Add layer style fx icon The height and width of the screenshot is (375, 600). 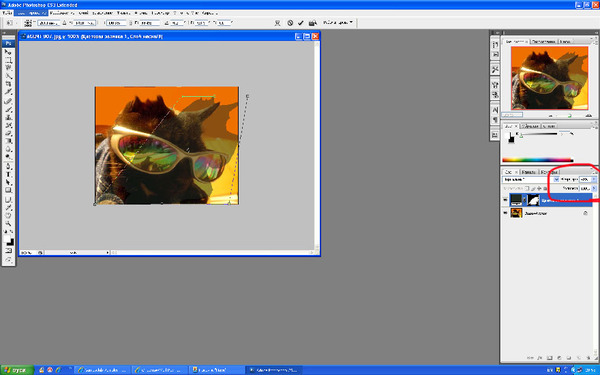(540, 358)
